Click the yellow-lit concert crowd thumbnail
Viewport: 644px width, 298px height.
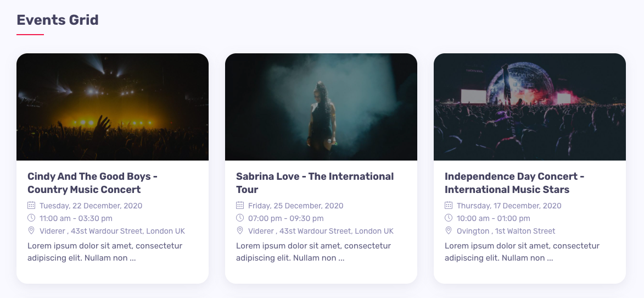(113, 107)
